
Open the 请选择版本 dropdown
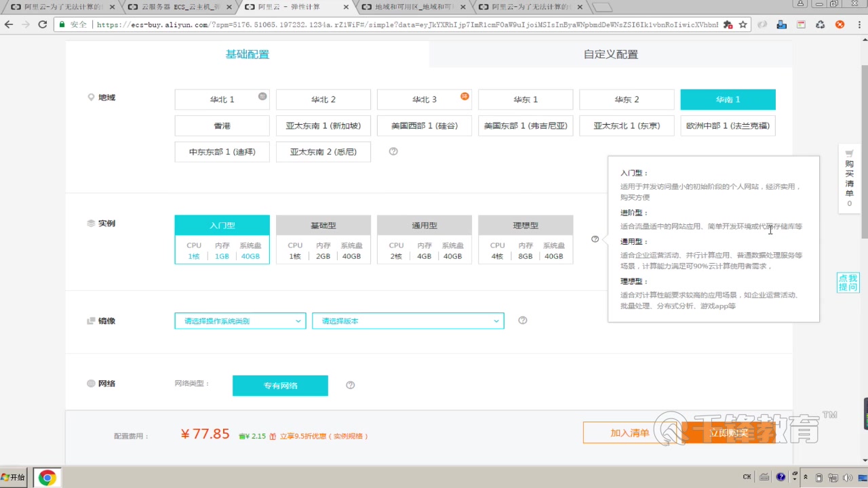(407, 320)
